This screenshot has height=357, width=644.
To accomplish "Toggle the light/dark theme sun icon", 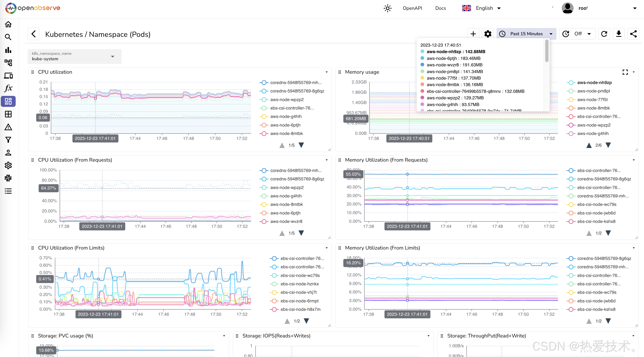I will coord(388,8).
